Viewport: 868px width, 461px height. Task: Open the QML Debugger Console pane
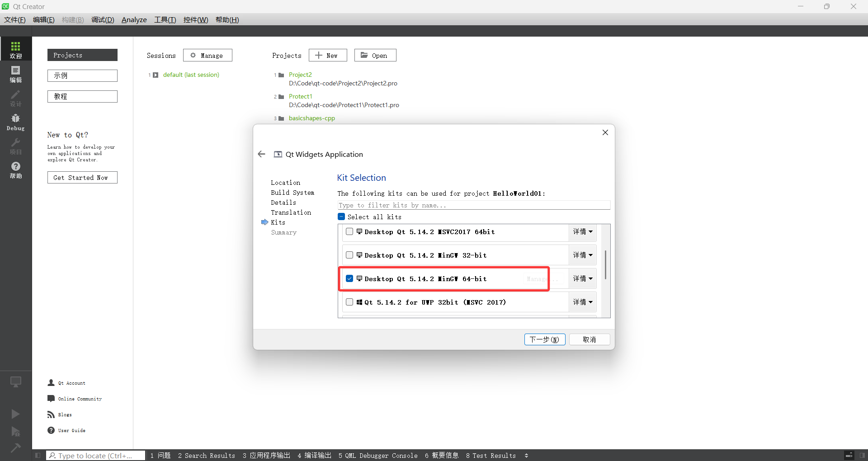(378, 456)
